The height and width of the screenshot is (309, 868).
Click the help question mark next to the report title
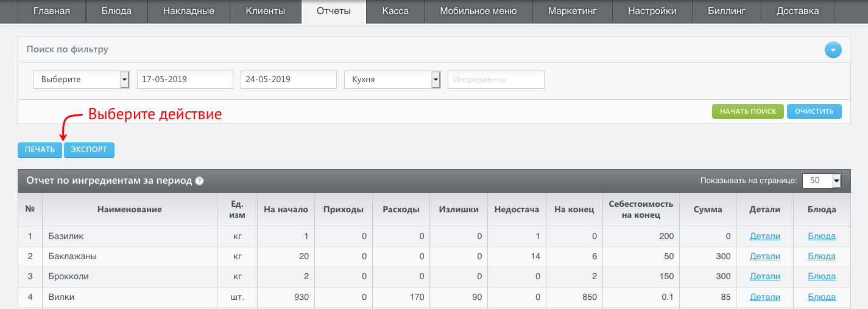pyautogui.click(x=199, y=181)
